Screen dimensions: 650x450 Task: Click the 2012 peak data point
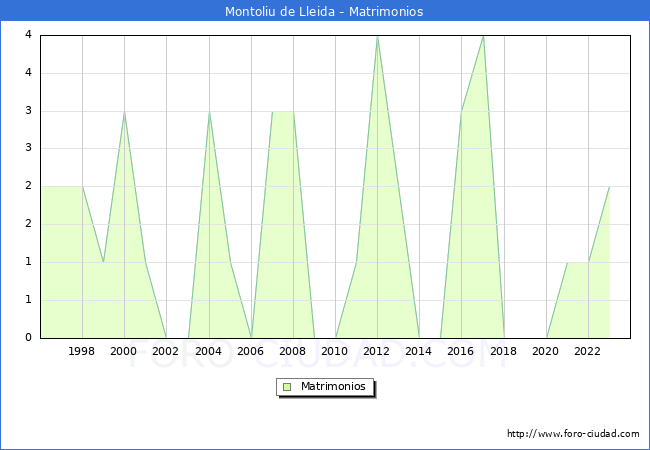[x=377, y=36]
